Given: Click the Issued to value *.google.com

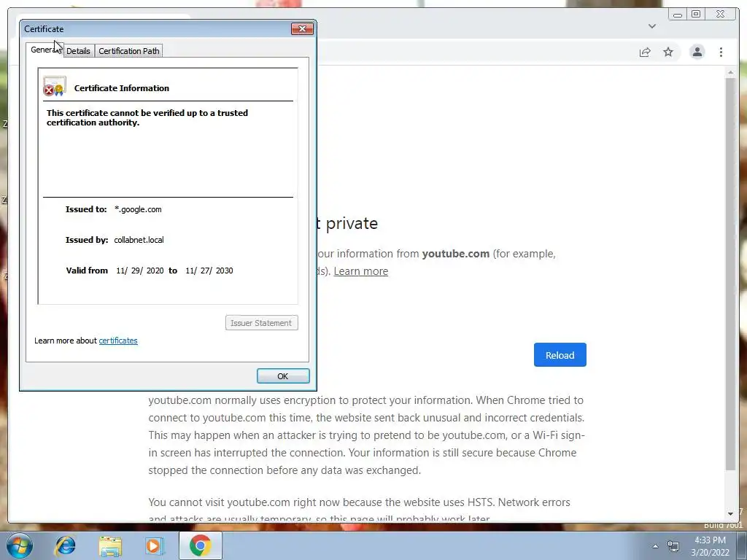Looking at the screenshot, I should [x=138, y=209].
